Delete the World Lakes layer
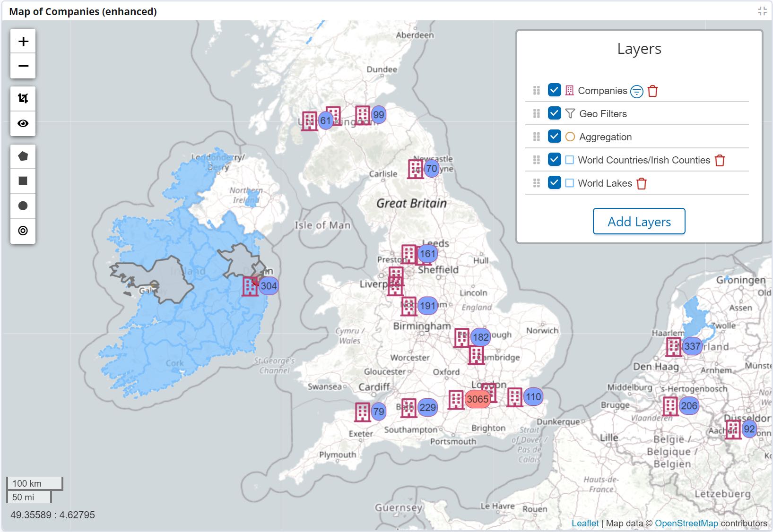The image size is (773, 532). [x=642, y=183]
